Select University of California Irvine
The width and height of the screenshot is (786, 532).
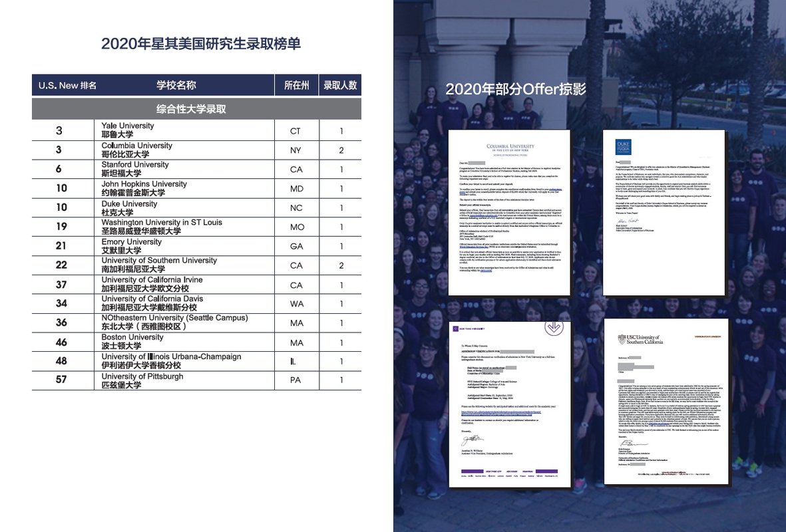coord(152,279)
